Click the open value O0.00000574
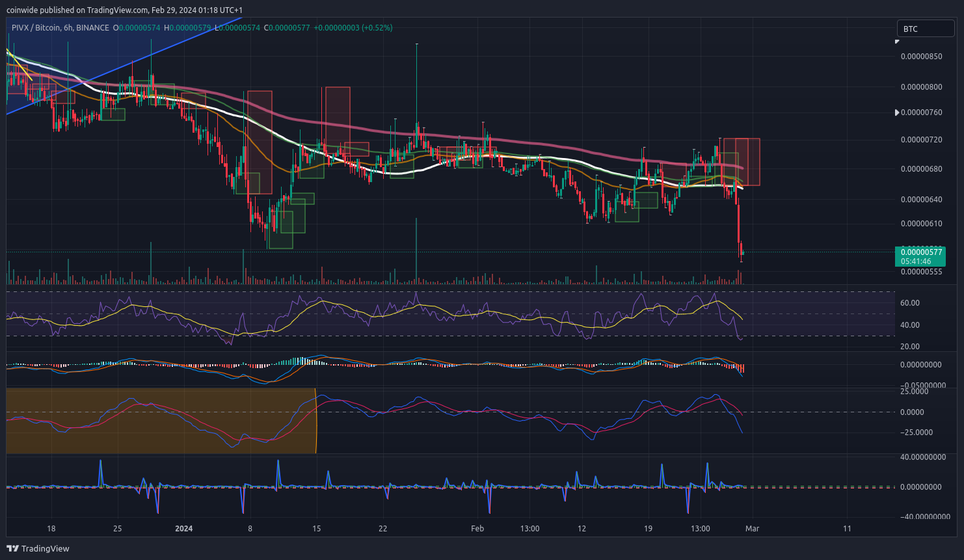This screenshot has width=964, height=560. coord(137,28)
